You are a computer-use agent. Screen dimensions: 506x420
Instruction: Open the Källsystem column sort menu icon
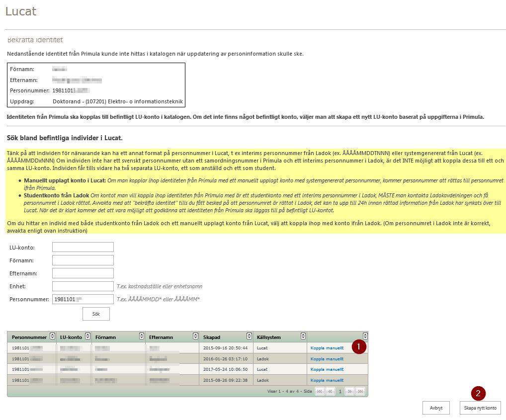click(x=303, y=336)
